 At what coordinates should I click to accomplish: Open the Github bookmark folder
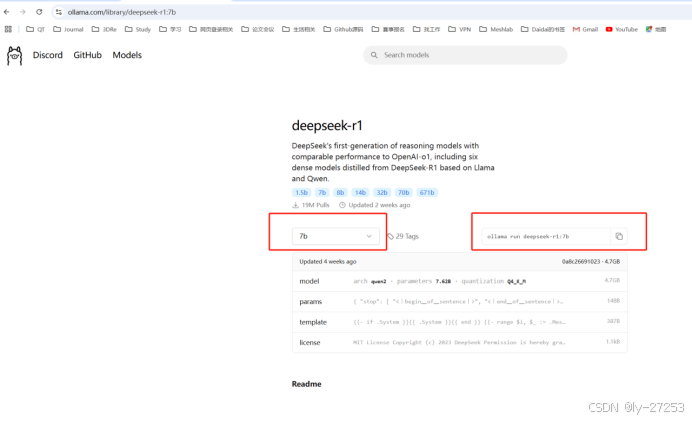pos(343,29)
